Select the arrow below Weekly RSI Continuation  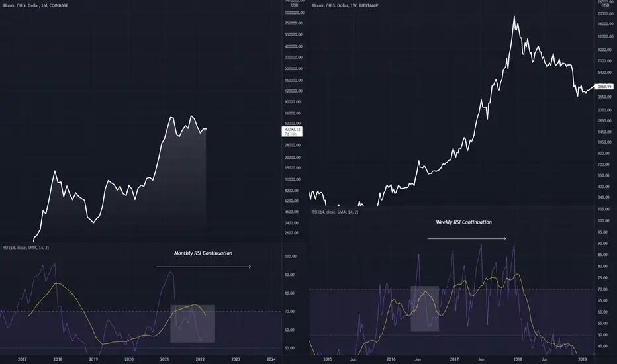(x=467, y=238)
